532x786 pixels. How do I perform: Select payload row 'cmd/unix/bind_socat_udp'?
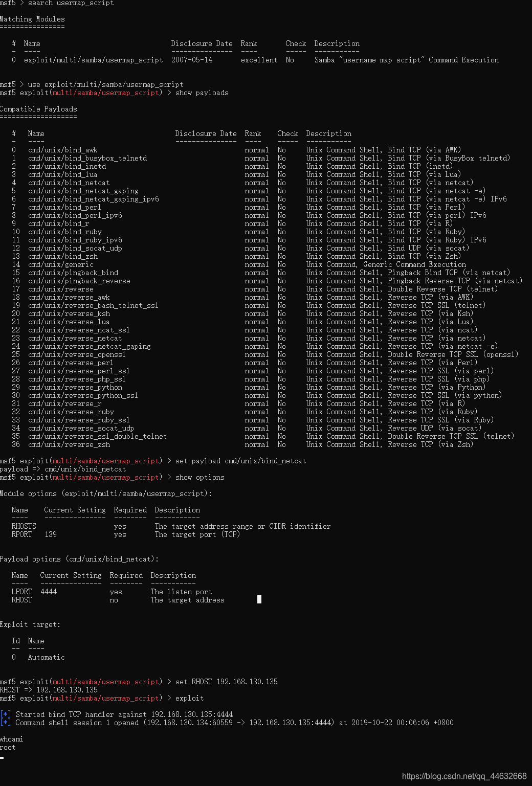[240, 248]
